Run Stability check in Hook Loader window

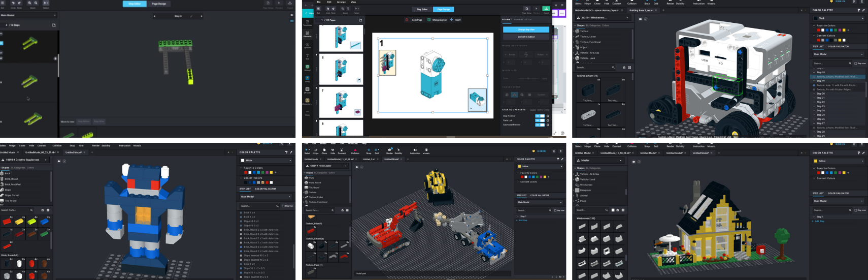click(398, 151)
